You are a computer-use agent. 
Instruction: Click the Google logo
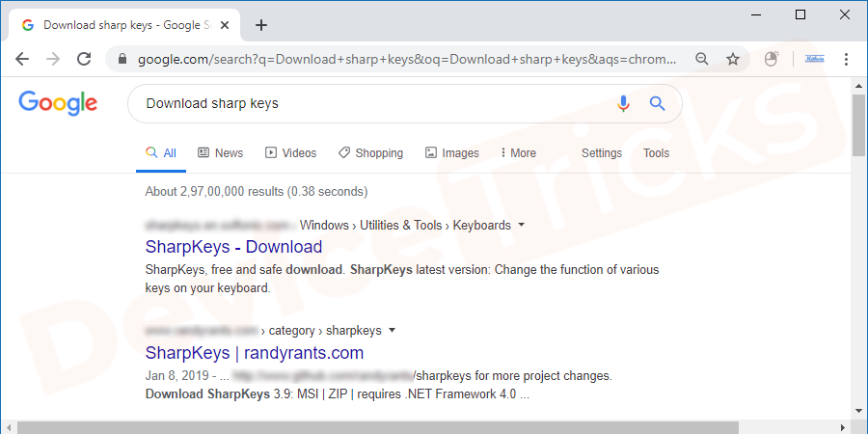58,103
